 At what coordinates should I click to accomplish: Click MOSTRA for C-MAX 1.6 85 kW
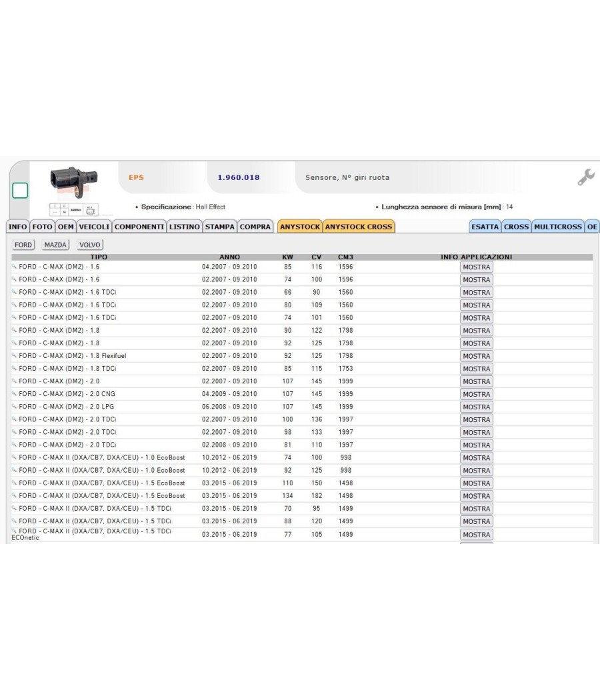tap(477, 267)
